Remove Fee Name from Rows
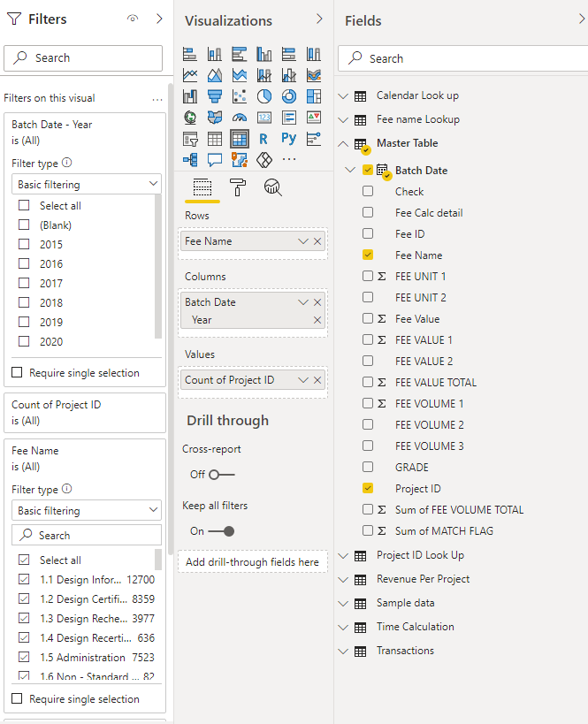Viewport: 588px width, 724px height. point(317,241)
